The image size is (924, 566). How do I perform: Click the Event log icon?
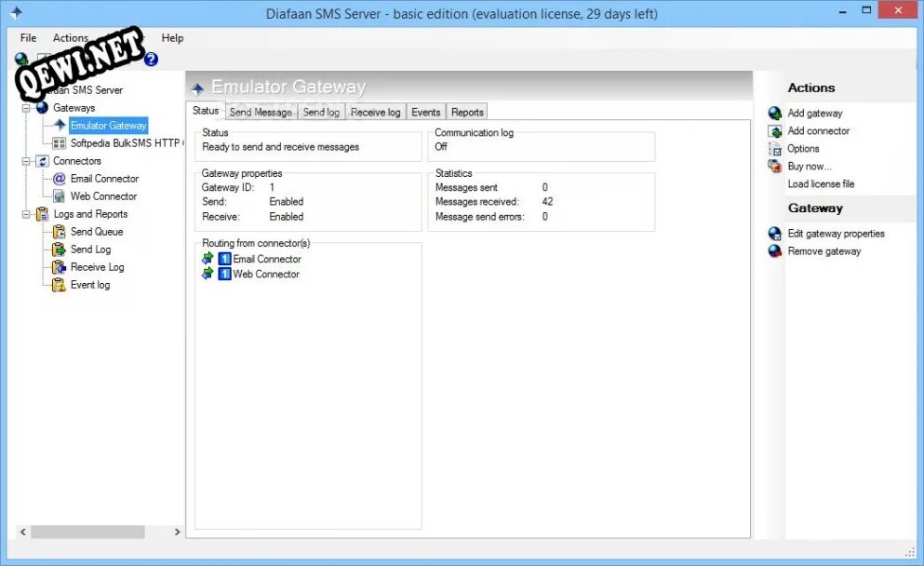pyautogui.click(x=59, y=285)
